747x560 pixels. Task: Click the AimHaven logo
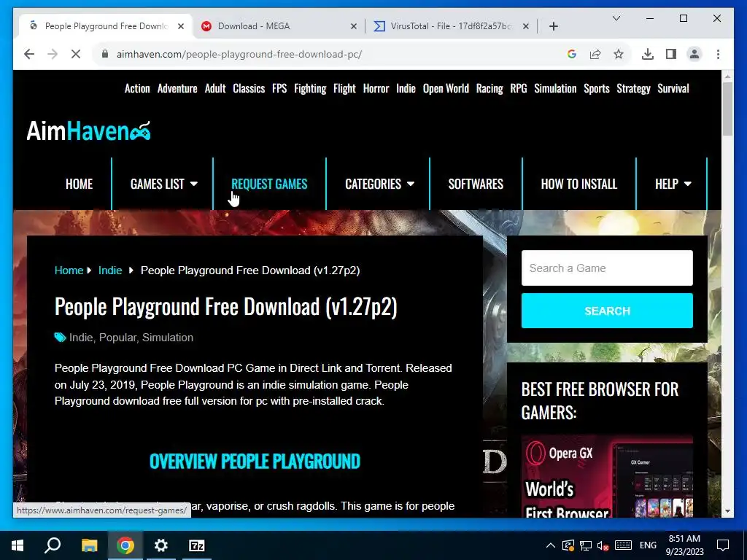click(88, 131)
